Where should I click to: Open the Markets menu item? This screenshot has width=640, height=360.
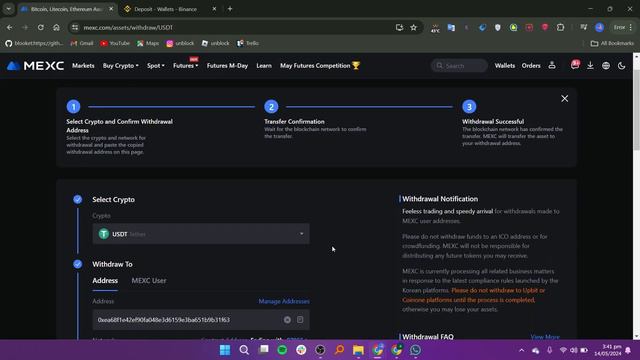pyautogui.click(x=83, y=65)
